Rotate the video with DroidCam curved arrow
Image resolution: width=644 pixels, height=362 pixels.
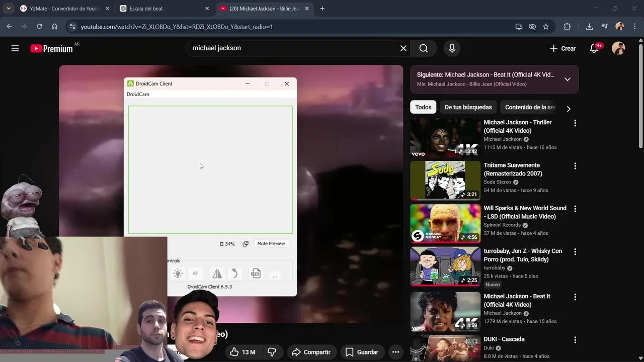point(234,274)
